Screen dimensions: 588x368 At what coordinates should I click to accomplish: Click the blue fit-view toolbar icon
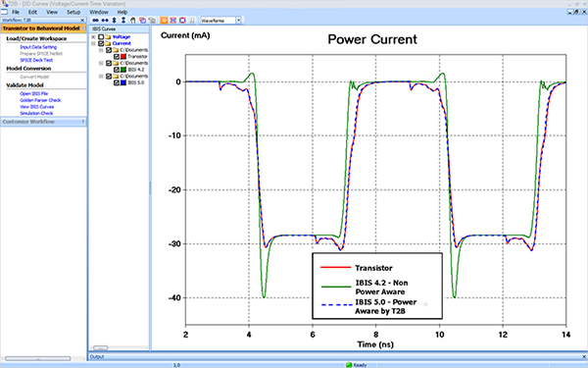pyautogui.click(x=173, y=21)
